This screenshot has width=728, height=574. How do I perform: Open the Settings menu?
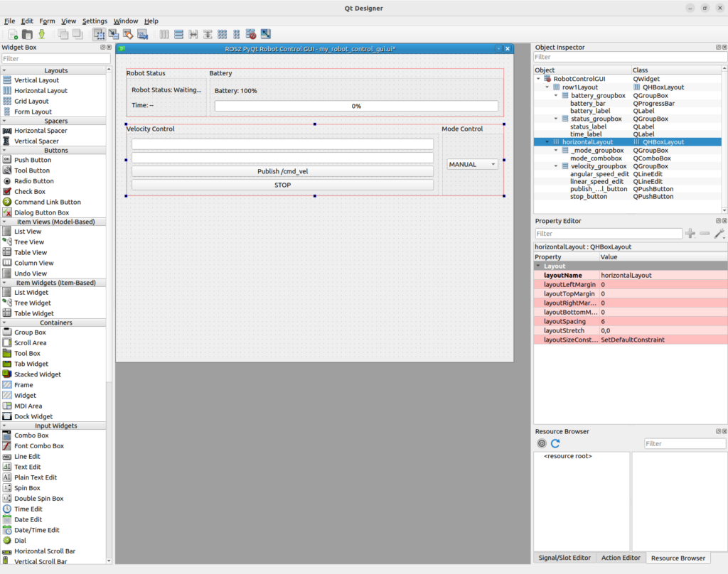pos(95,21)
